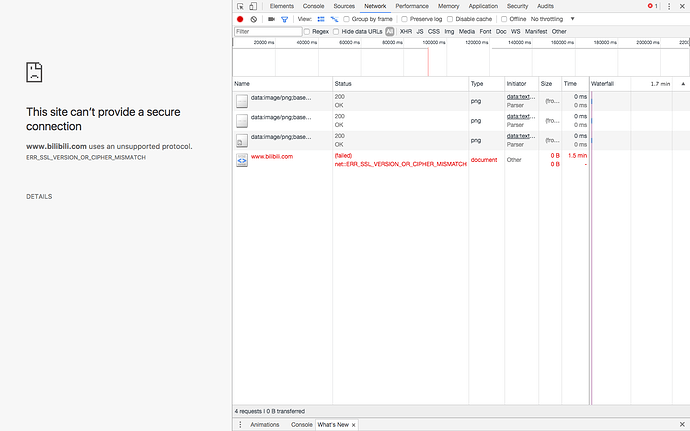Viewport: 690px width, 431px height.
Task: Stop recording network log (red dot)
Action: pyautogui.click(x=240, y=19)
